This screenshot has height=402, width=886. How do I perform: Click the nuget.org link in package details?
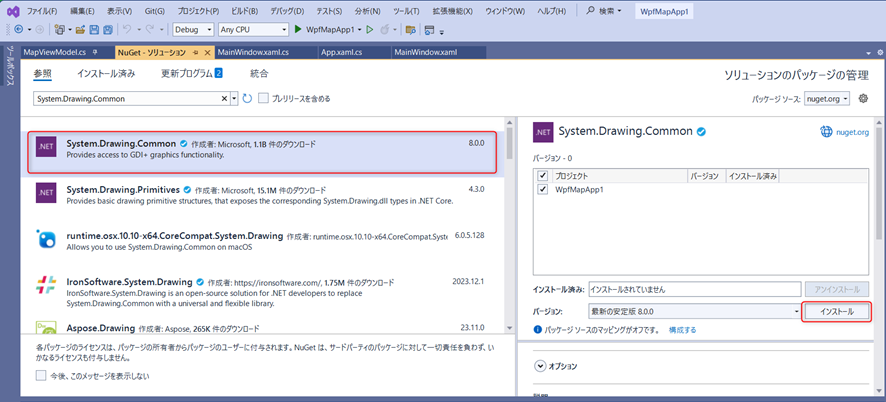pos(852,132)
